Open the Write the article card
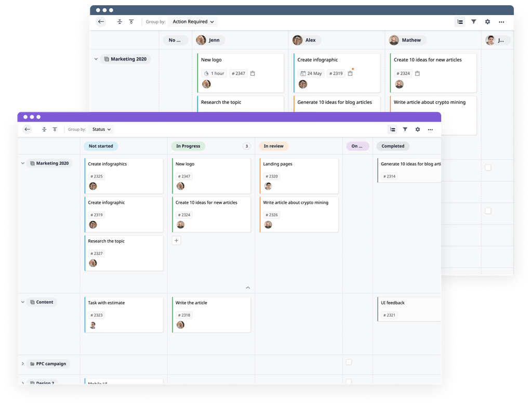Screen dimensions: 532x405 pos(212,315)
